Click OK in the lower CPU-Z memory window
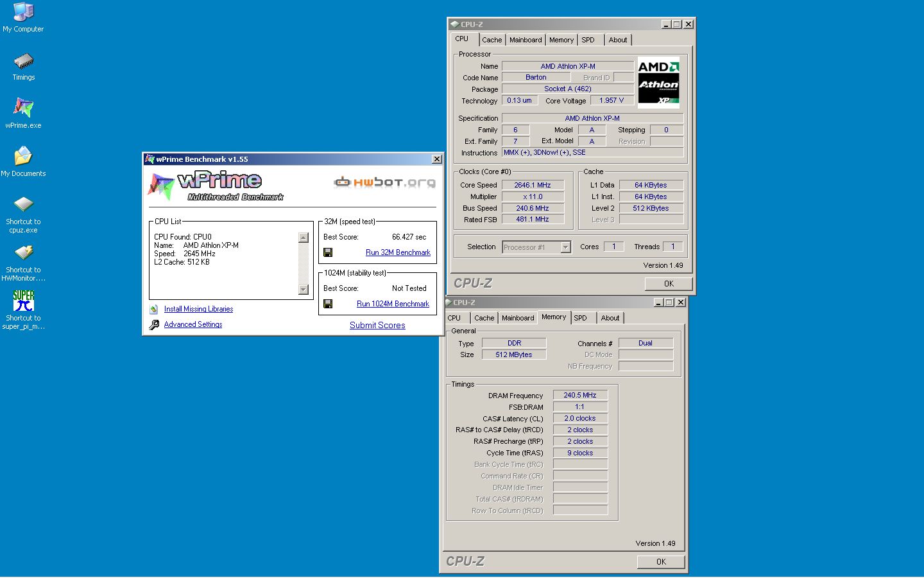Viewport: 924px width, 578px height. click(661, 561)
